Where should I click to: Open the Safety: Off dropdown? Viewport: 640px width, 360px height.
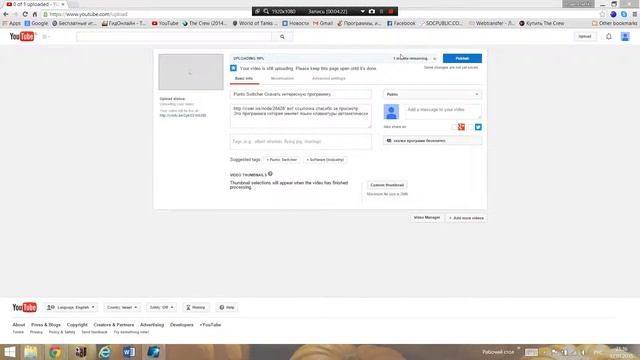tap(161, 307)
